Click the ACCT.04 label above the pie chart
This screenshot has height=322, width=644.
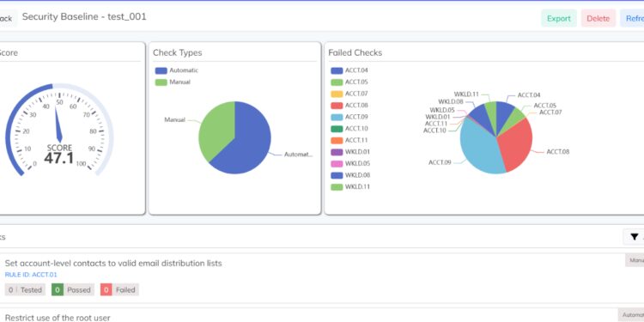click(x=529, y=94)
